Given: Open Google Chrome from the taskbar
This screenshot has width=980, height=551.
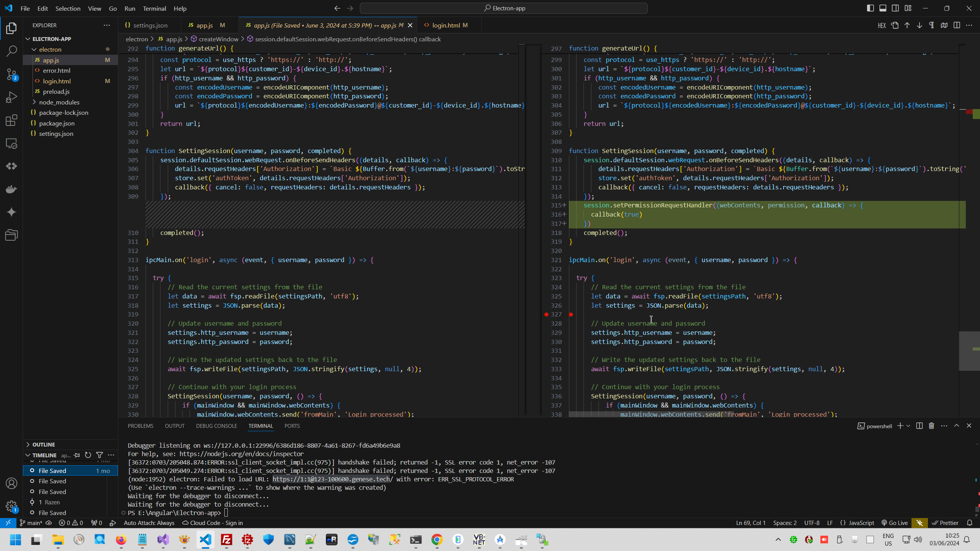Looking at the screenshot, I should (437, 540).
